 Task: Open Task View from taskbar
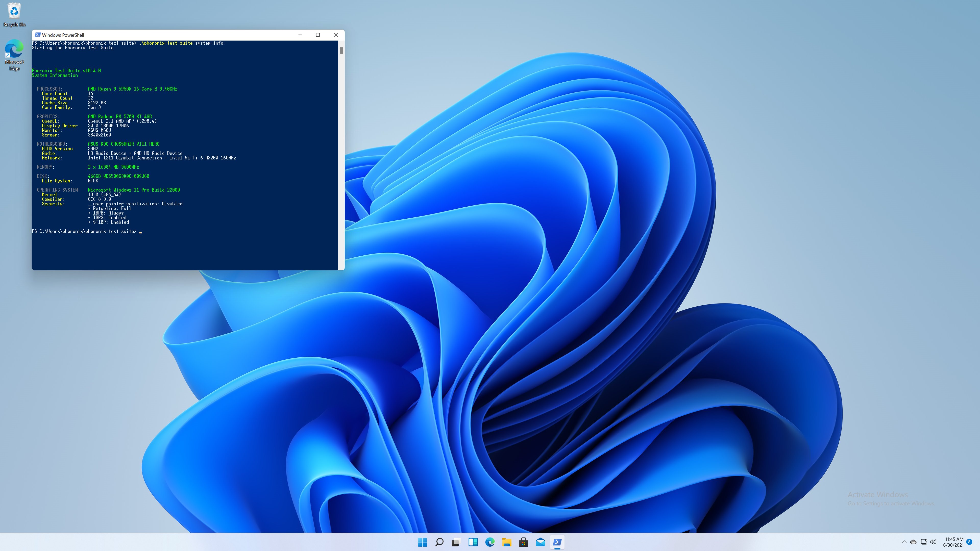[456, 542]
